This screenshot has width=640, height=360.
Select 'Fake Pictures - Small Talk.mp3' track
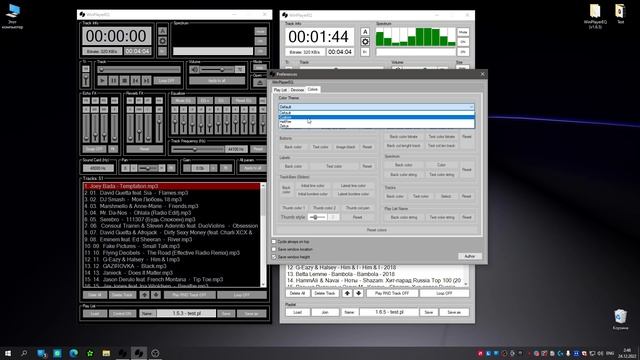(171, 246)
